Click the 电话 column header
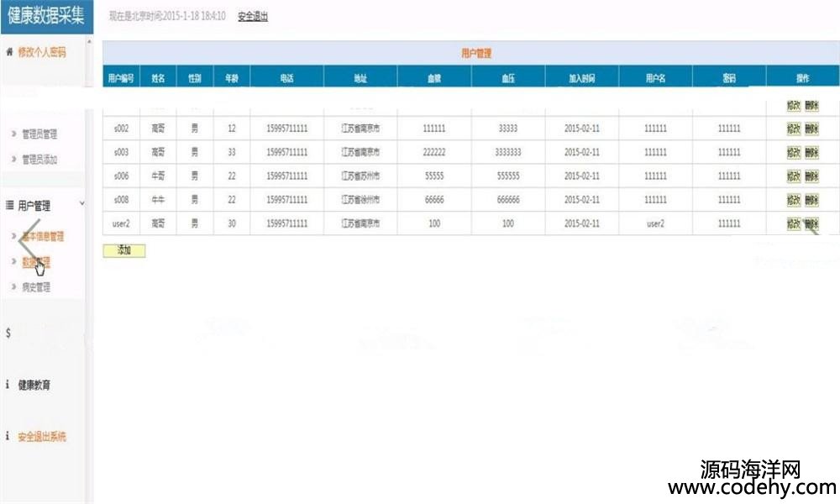Viewport: 840px width, 504px height. 286,78
